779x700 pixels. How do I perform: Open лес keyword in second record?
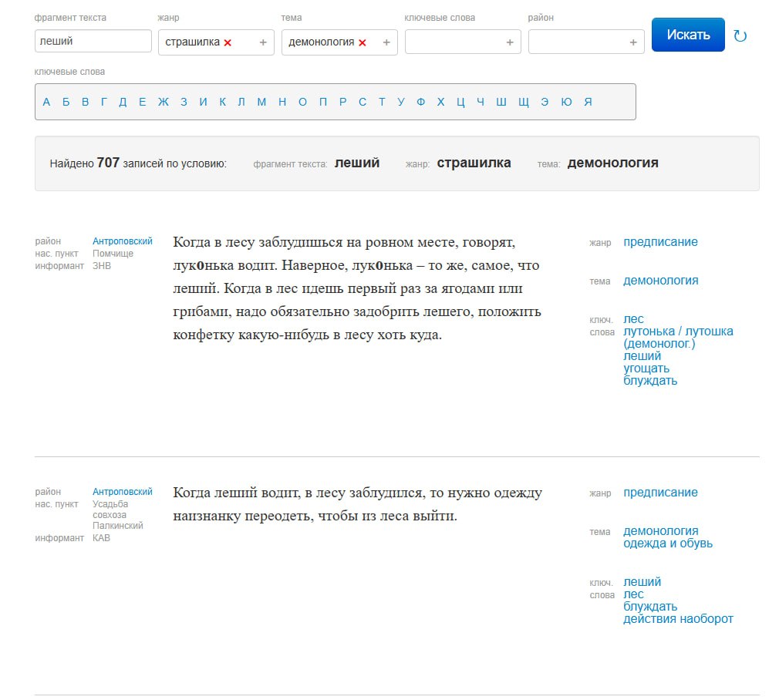[633, 594]
